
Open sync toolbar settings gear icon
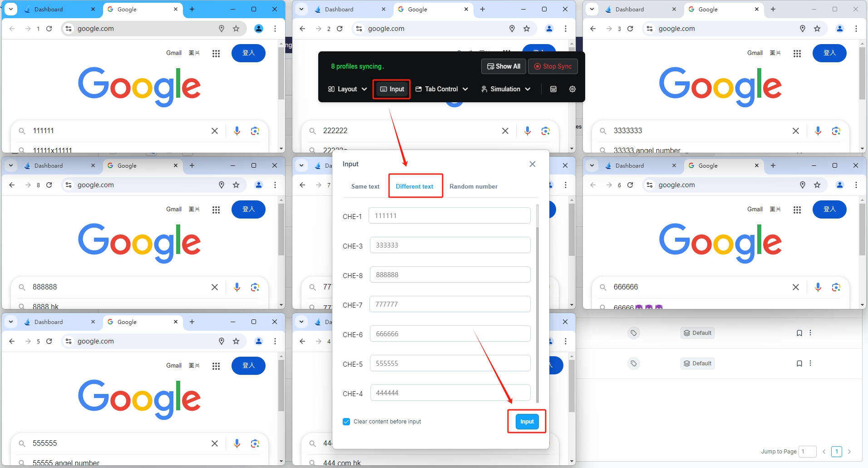tap(572, 89)
